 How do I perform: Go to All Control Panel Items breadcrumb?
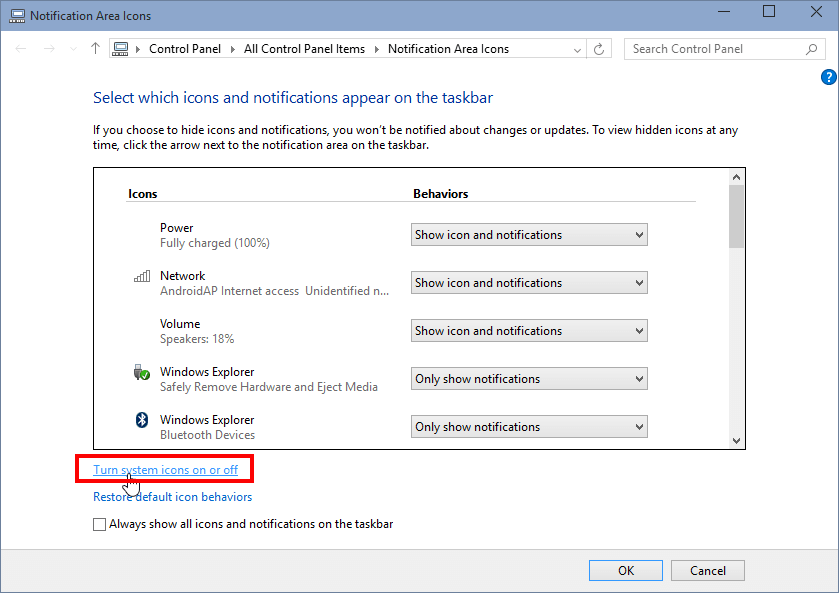pyautogui.click(x=304, y=49)
